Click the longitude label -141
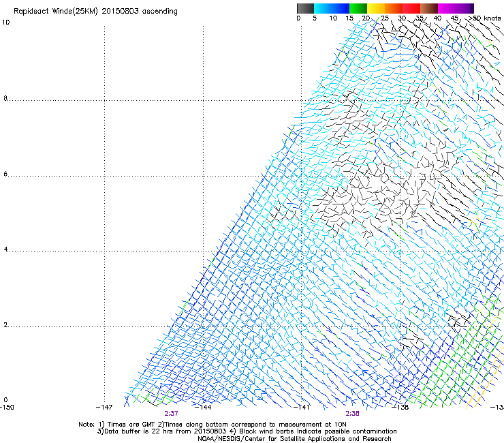This screenshot has height=443, width=504. tap(302, 408)
